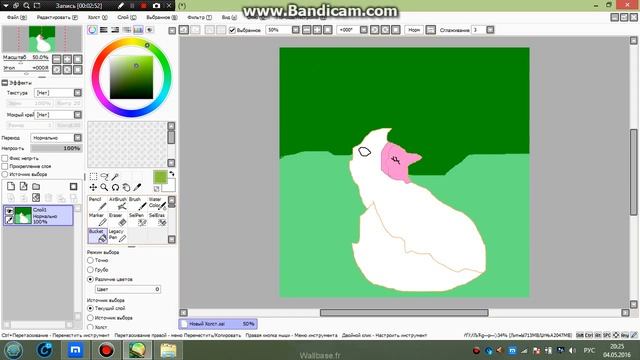Open the Редактировать menu
640x360 pixels.
pyautogui.click(x=57, y=18)
